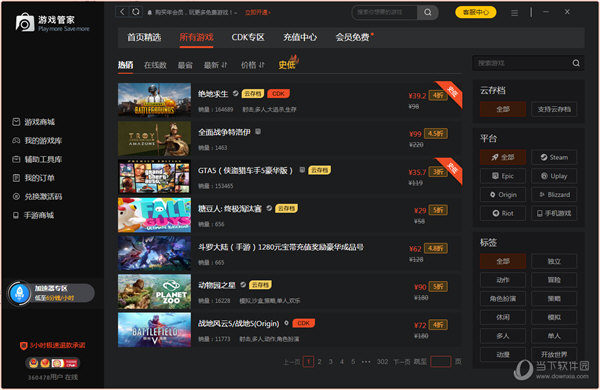Select the 热销 sort tab
This screenshot has width=600, height=390.
coord(126,65)
